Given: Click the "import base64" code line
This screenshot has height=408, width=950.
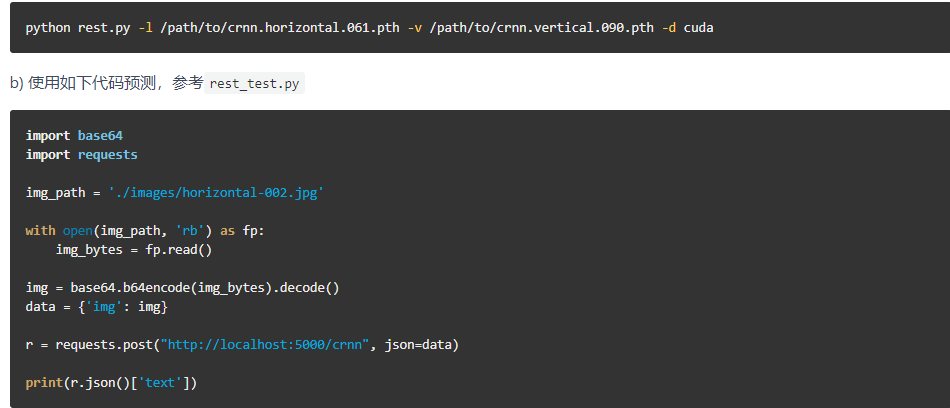Looking at the screenshot, I should click(74, 135).
